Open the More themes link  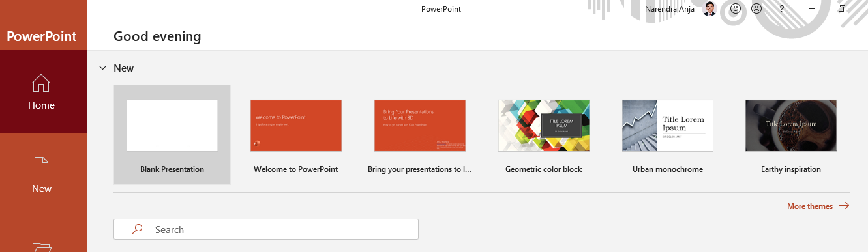(818, 206)
